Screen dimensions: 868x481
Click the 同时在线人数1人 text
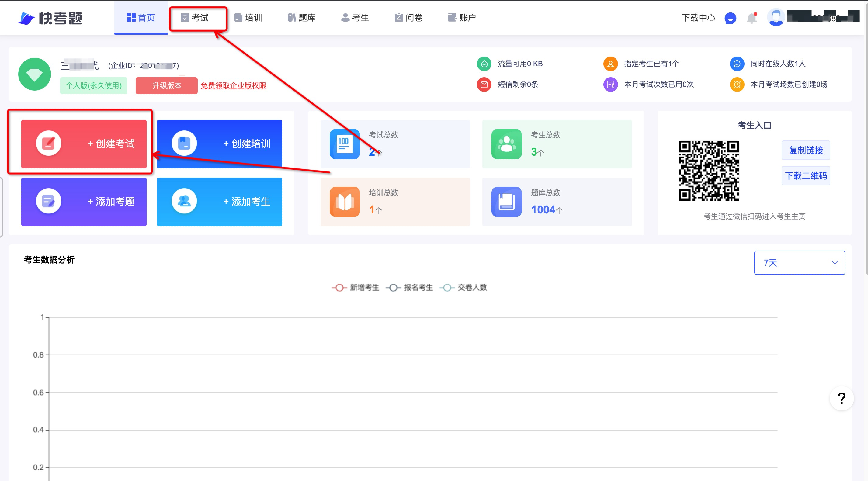pyautogui.click(x=778, y=64)
